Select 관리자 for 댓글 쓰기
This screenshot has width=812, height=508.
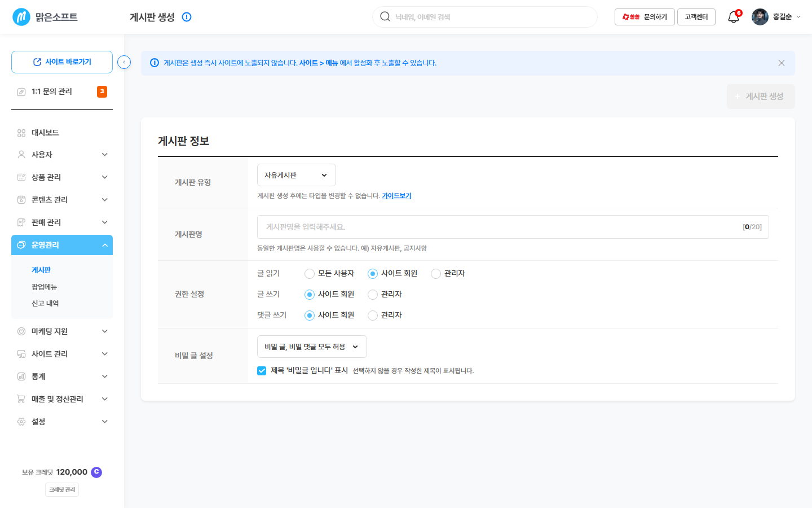pos(372,316)
